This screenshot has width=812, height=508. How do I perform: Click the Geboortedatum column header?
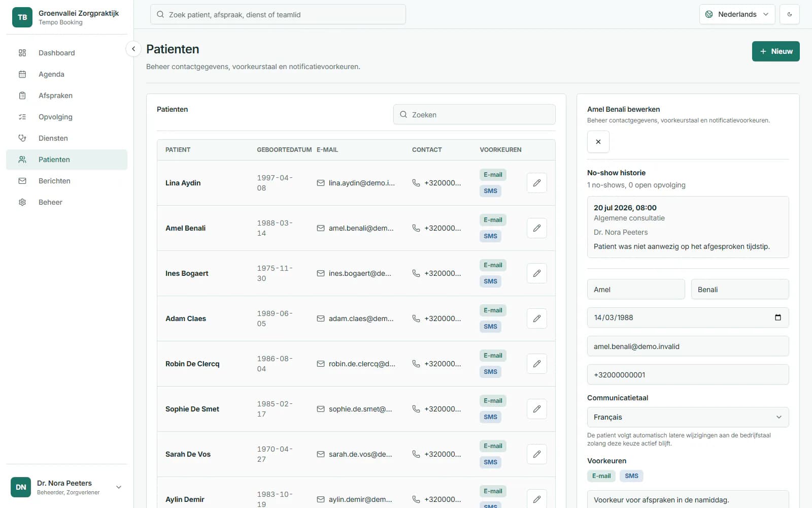284,150
